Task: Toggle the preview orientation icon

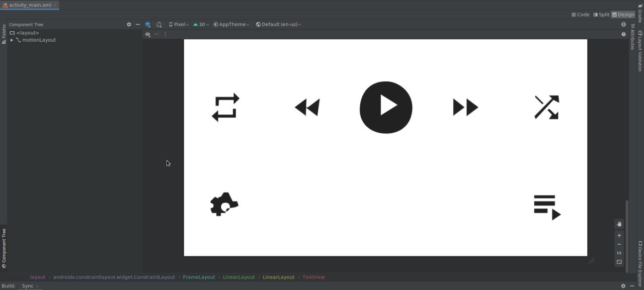Action: click(x=159, y=24)
